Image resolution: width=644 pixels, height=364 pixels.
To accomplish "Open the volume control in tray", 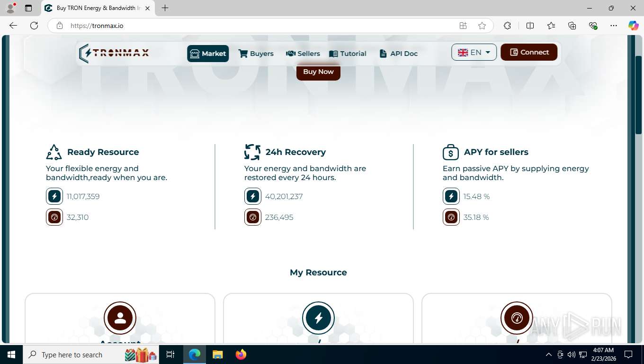I will 572,355.
